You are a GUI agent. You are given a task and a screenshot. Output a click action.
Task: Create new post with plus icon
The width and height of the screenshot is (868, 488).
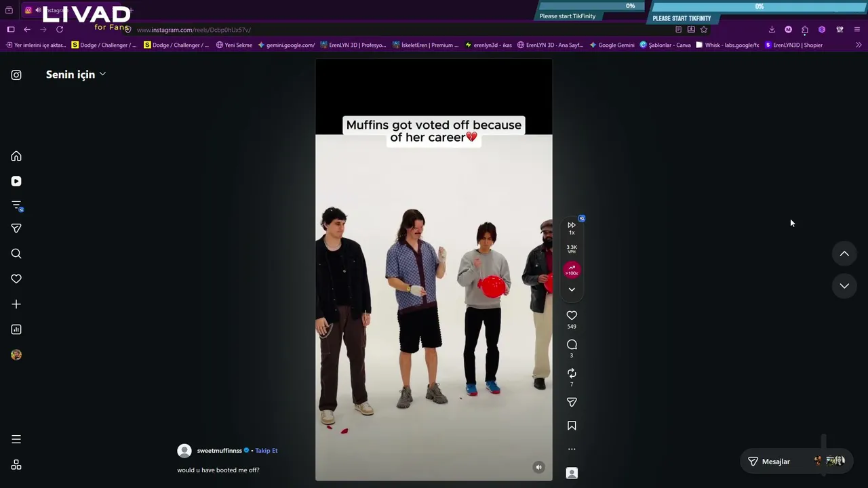pos(16,304)
